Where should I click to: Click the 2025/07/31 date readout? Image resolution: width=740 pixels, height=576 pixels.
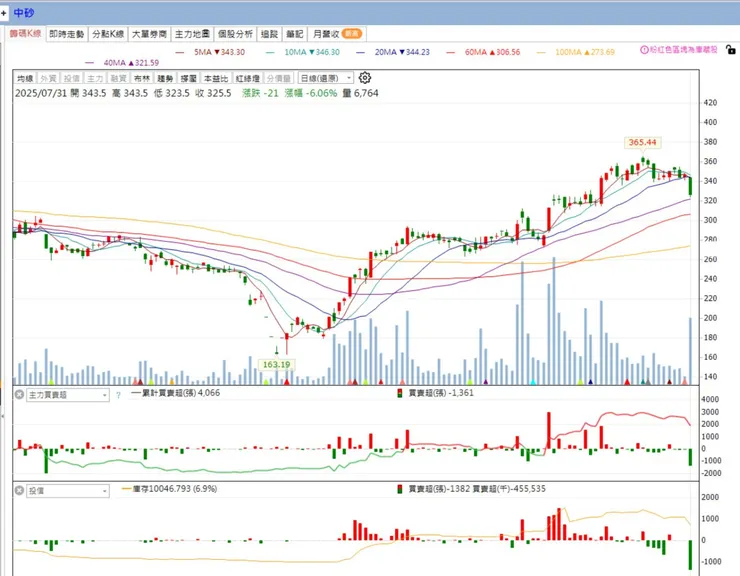(41, 93)
